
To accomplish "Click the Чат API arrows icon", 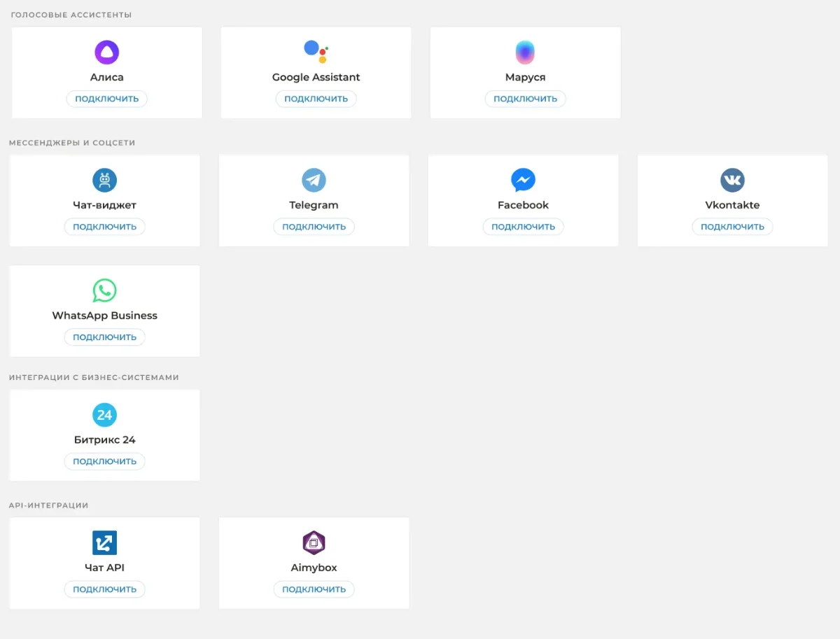I will [x=105, y=543].
